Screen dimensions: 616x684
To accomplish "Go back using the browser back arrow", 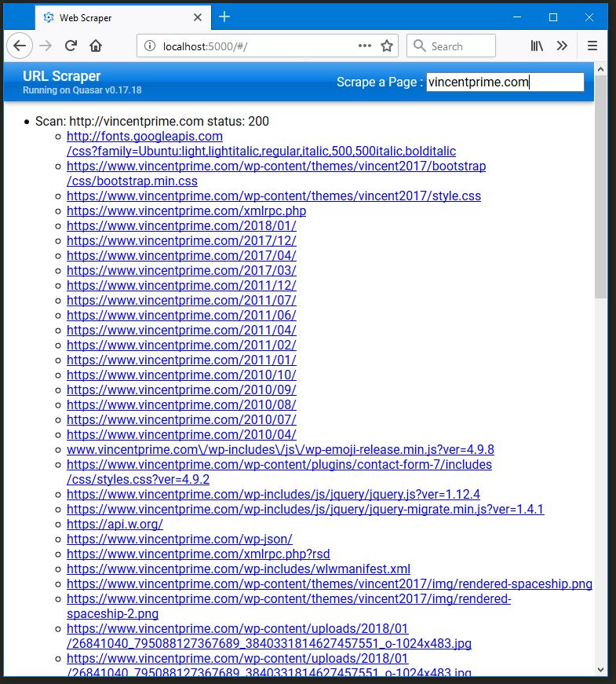I will [20, 46].
